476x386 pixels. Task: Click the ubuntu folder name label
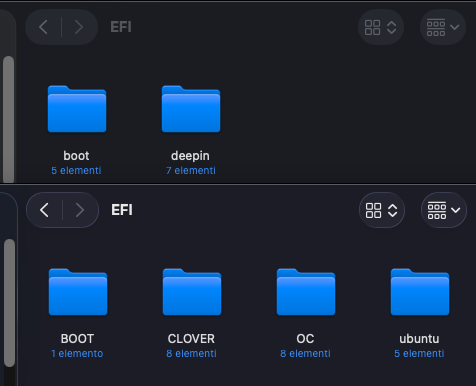tap(419, 339)
